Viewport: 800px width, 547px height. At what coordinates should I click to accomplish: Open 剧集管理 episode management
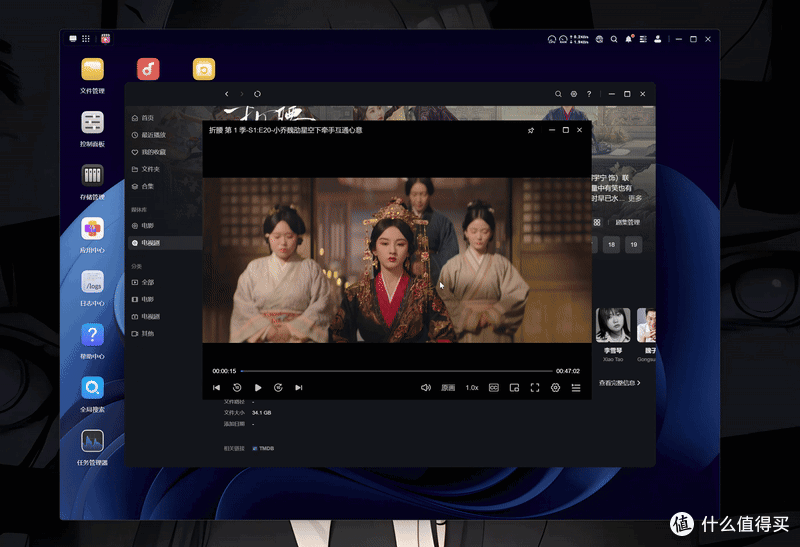tap(628, 222)
